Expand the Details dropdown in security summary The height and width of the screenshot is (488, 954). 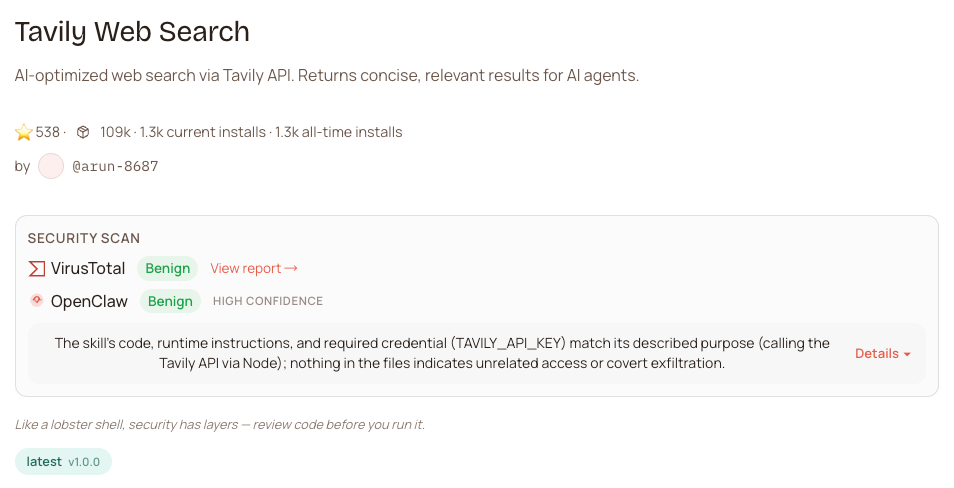pyautogui.click(x=883, y=354)
